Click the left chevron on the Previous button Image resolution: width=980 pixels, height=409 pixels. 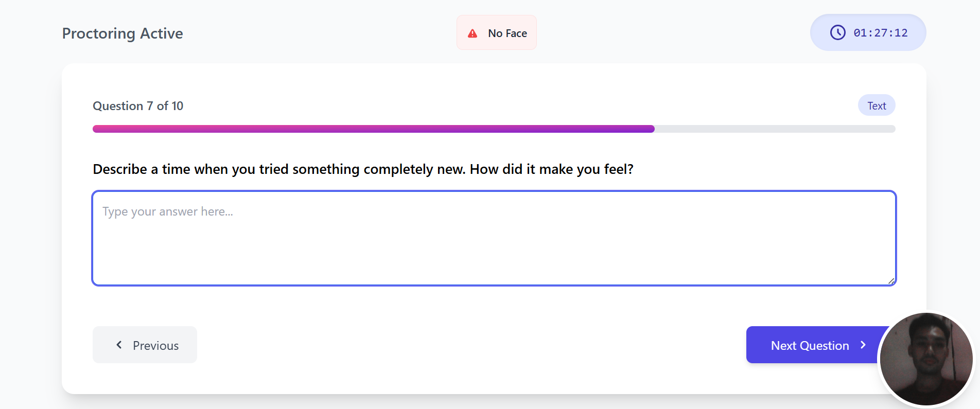tap(119, 345)
